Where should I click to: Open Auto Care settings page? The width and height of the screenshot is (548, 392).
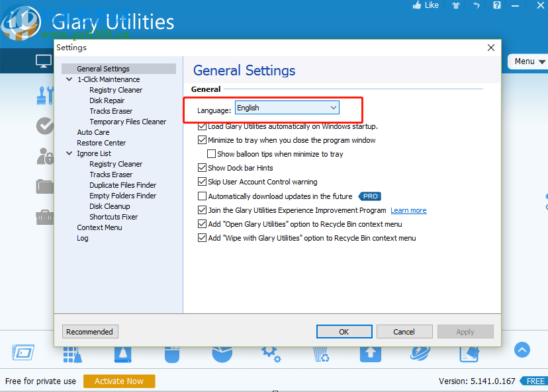(x=93, y=132)
